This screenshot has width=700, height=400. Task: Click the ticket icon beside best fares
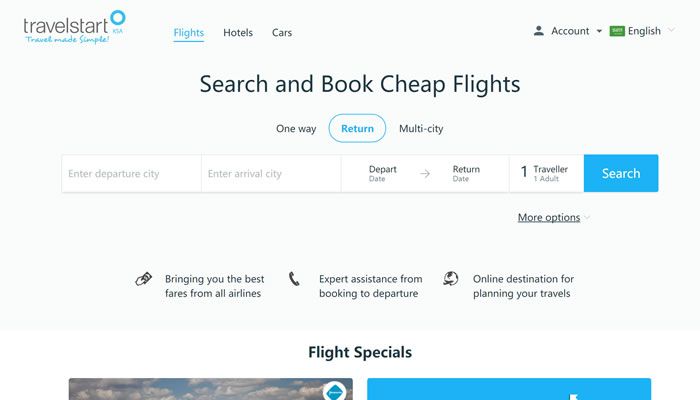pos(143,279)
